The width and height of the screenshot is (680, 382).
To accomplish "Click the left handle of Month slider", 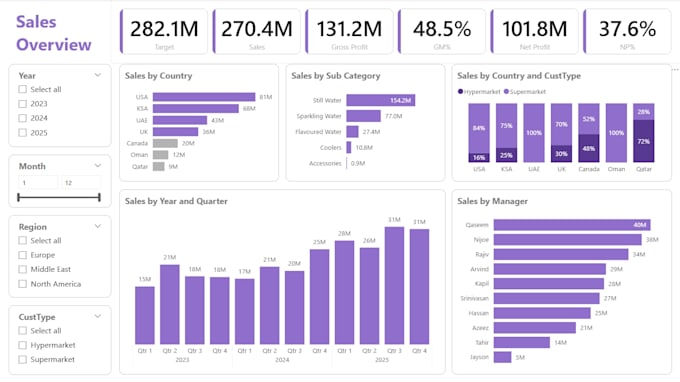I will point(18,197).
